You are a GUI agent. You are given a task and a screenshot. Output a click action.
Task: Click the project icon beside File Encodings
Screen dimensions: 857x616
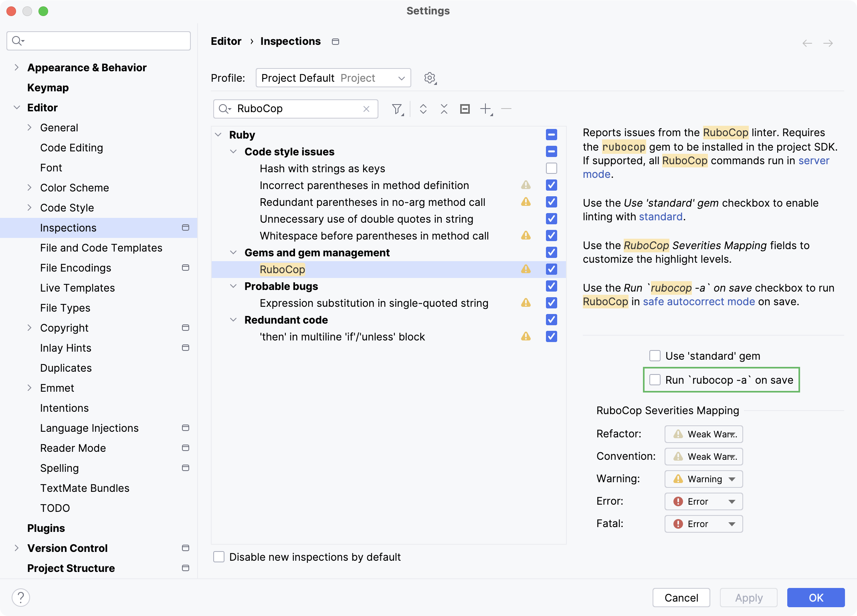185,268
